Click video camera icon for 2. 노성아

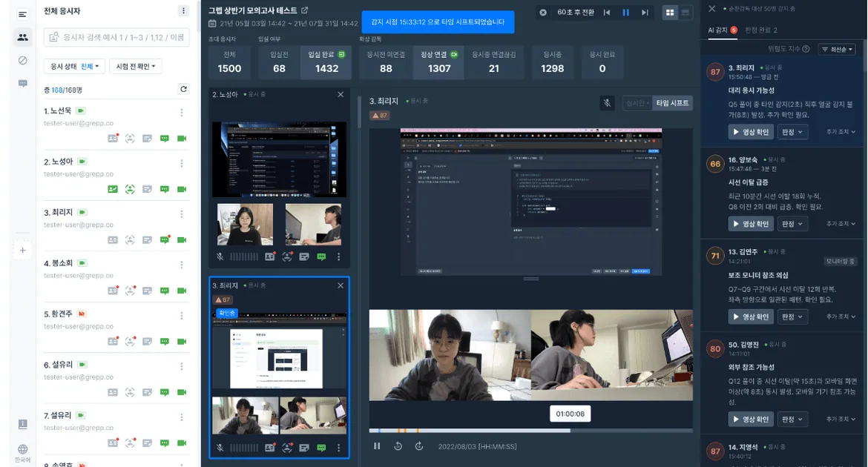tap(182, 189)
